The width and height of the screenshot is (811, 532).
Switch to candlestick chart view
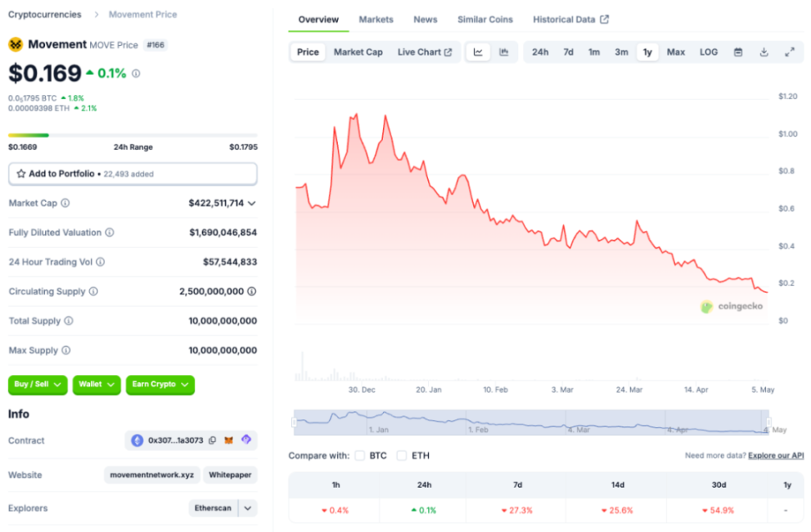pos(504,52)
